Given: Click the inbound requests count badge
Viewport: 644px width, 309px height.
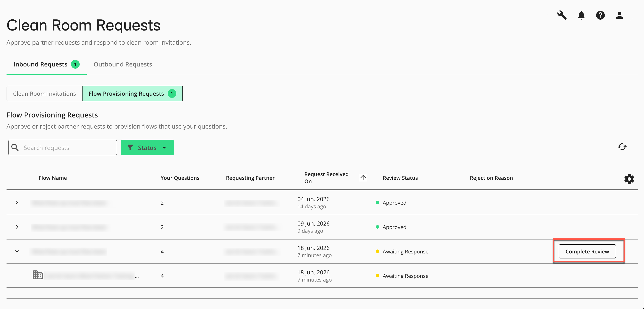Looking at the screenshot, I should tap(75, 64).
